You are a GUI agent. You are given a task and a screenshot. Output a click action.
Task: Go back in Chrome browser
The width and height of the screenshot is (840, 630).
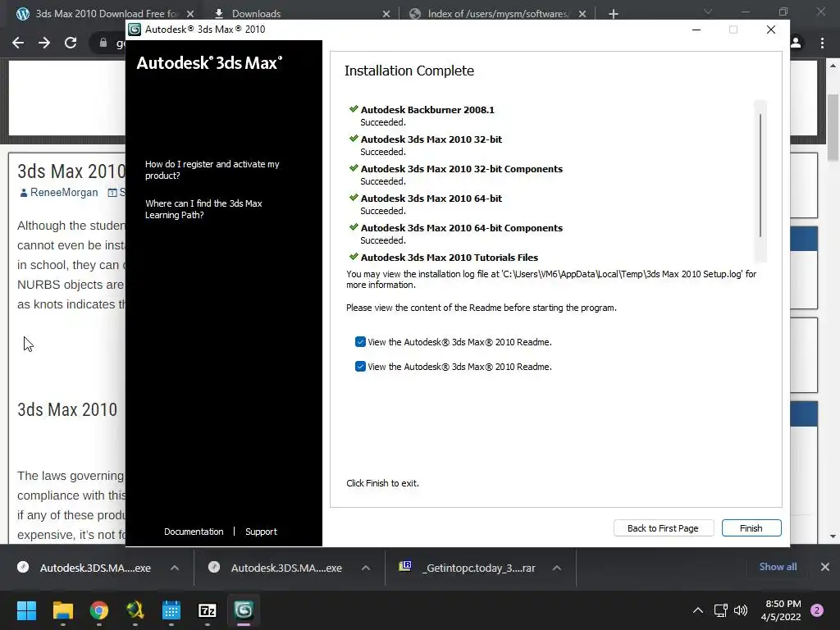[18, 43]
